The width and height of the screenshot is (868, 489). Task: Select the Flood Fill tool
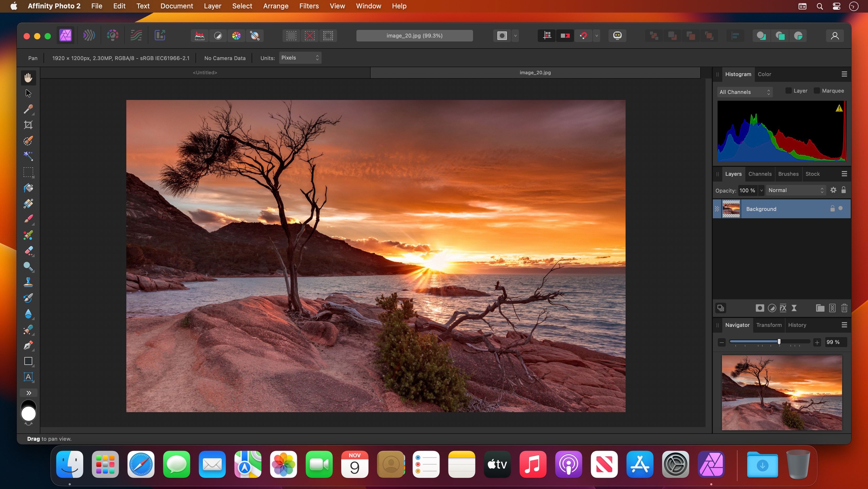pos(28,188)
